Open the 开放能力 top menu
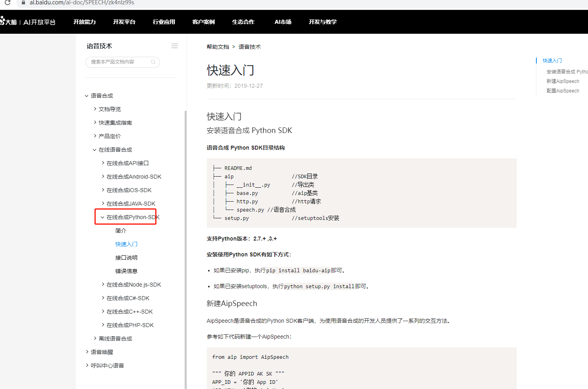 pos(85,22)
